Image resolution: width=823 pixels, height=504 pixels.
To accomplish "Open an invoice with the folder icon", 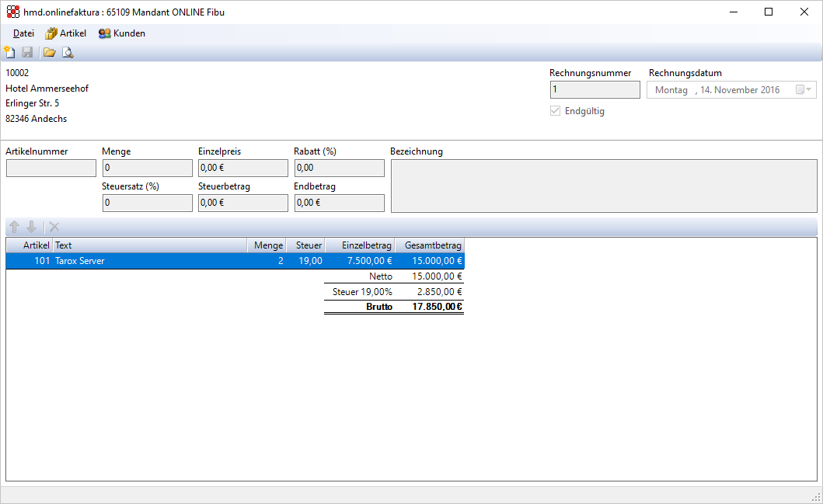I will [49, 53].
